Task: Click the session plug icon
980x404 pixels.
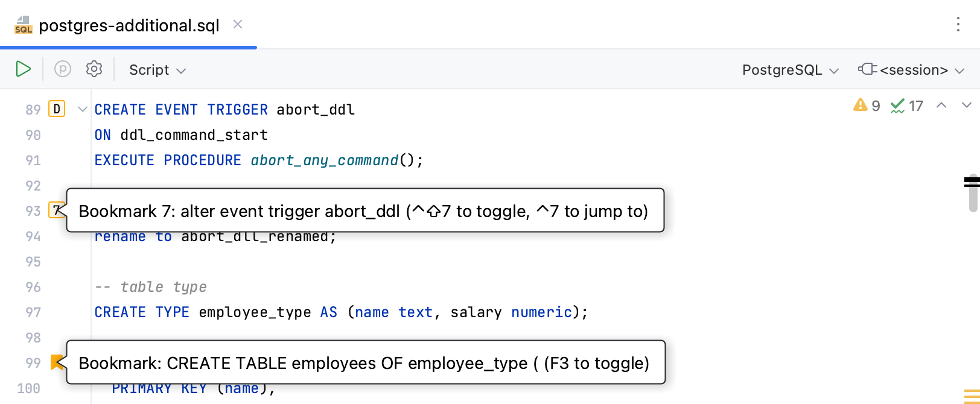Action: tap(867, 69)
